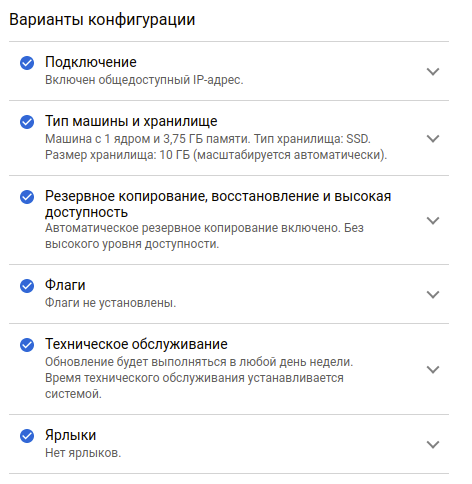The image size is (472, 484).
Task: Expand the Подключение section chevron
Action: click(433, 71)
